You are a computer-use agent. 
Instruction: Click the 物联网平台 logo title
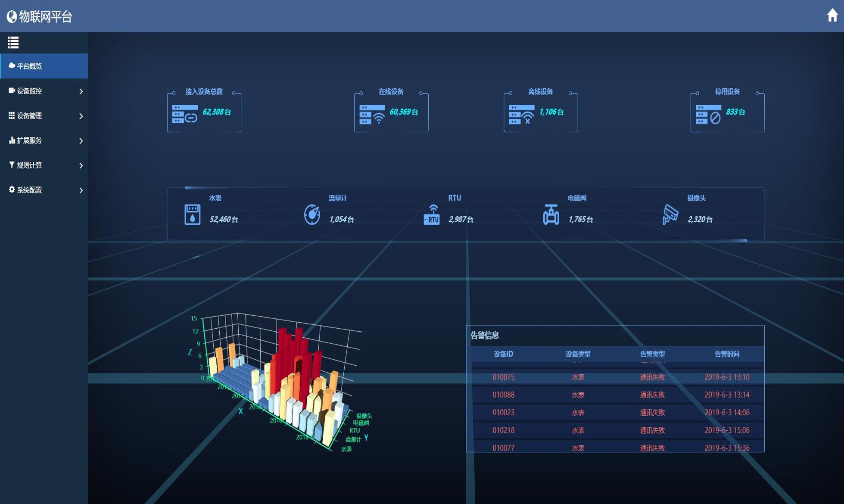pos(39,16)
